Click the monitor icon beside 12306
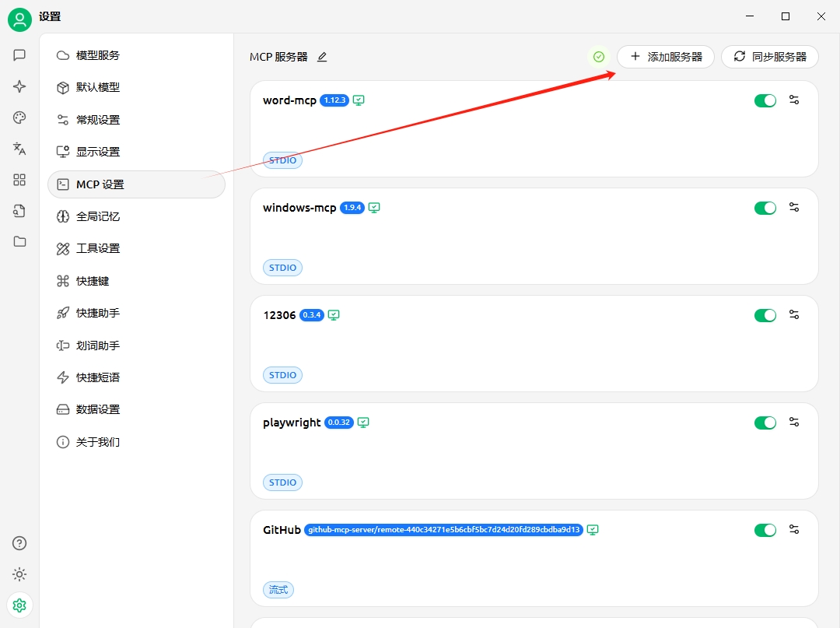 coord(334,315)
